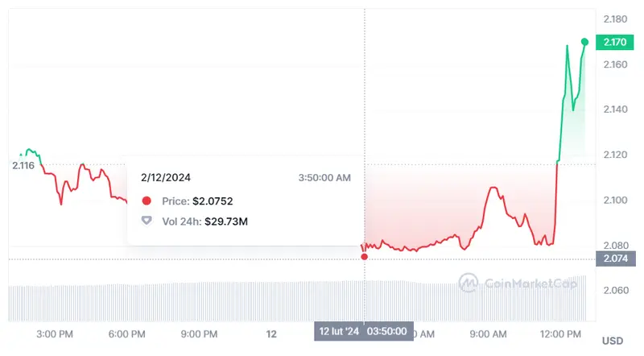Click the 9:00 AM time axis label
The image size is (644, 356).
[488, 333]
